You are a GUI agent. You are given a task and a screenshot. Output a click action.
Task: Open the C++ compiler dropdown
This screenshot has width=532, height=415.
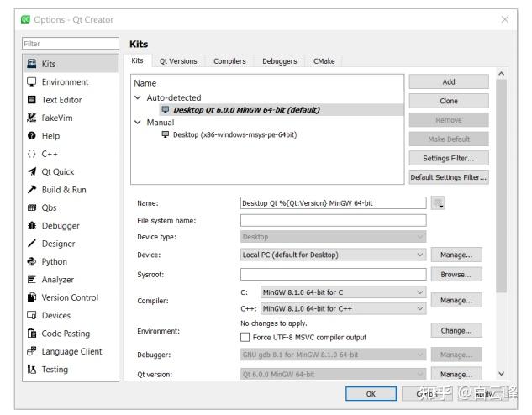tap(343, 308)
